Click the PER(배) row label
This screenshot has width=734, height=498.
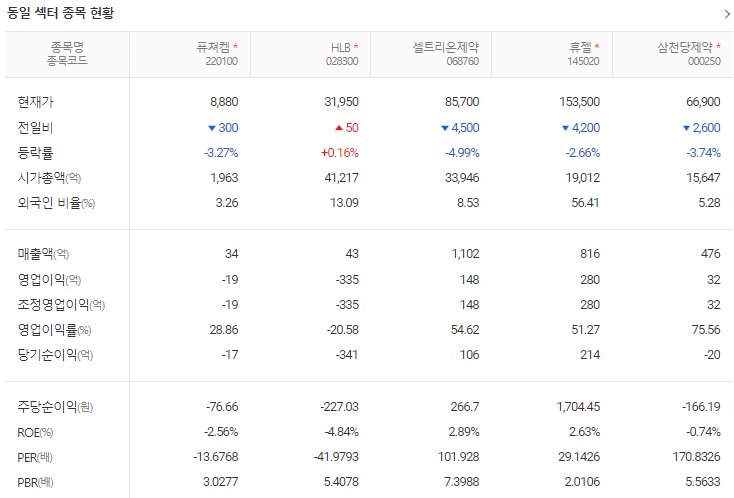(x=35, y=457)
